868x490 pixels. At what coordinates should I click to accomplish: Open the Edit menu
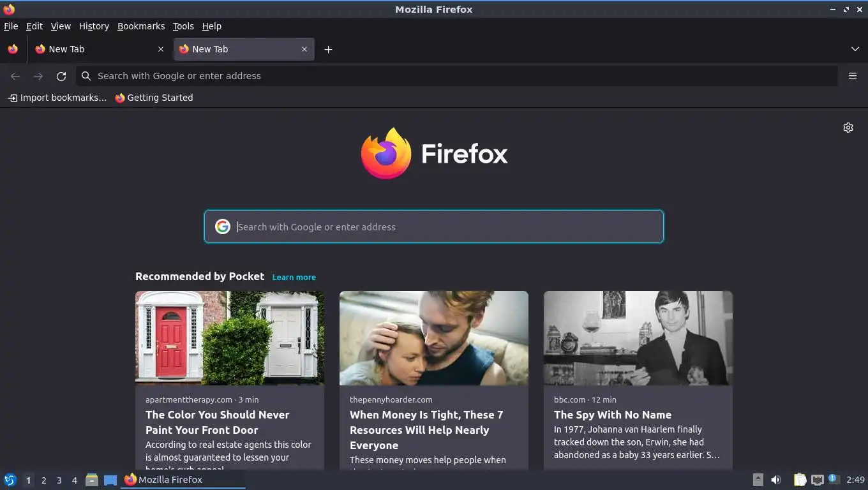click(x=34, y=26)
